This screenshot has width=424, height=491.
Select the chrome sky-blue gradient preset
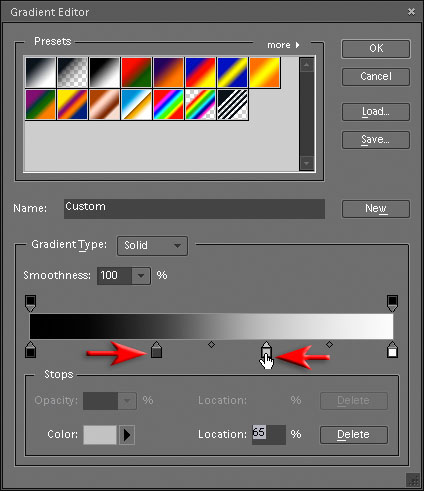[x=136, y=104]
